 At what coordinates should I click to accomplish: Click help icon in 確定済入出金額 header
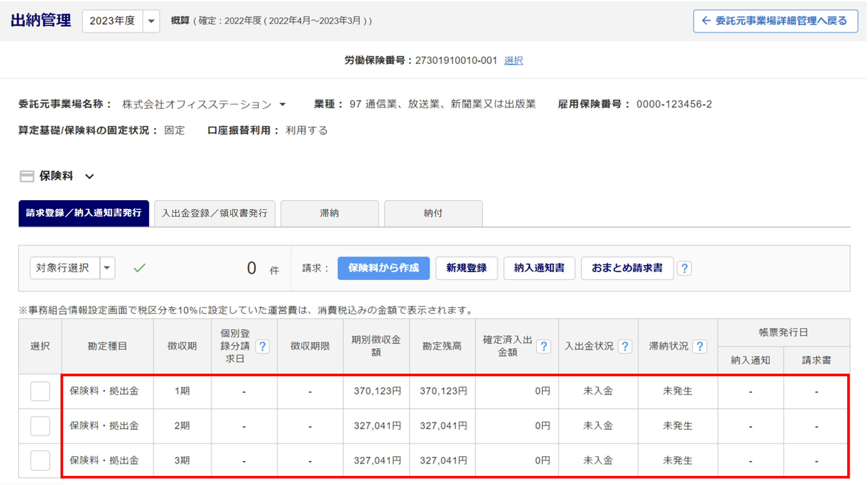pos(543,346)
